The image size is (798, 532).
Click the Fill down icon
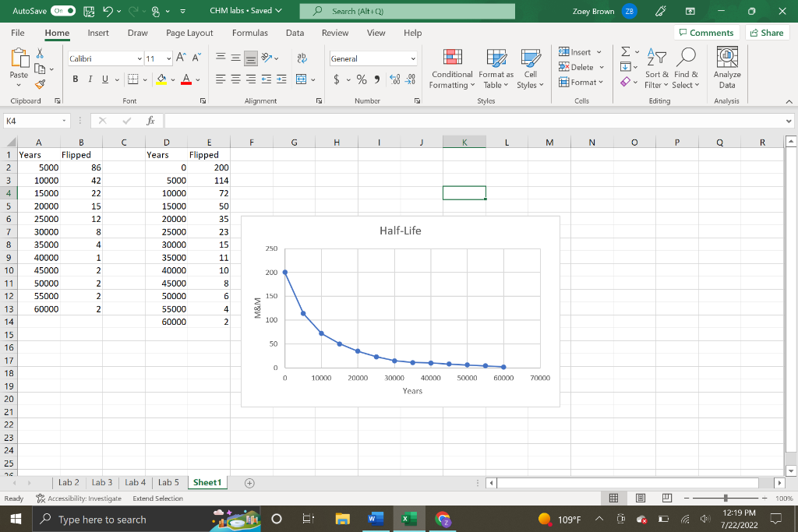[626, 67]
